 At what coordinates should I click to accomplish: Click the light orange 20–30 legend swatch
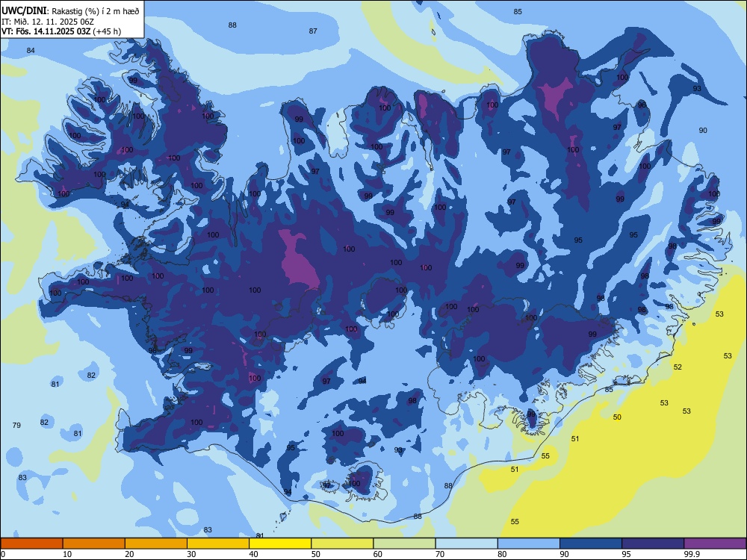coord(156,544)
